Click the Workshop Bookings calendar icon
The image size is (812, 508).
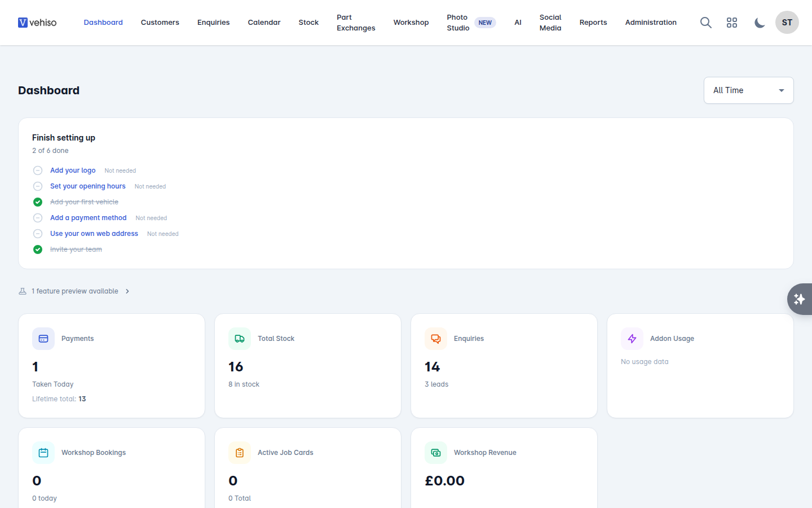tap(43, 453)
